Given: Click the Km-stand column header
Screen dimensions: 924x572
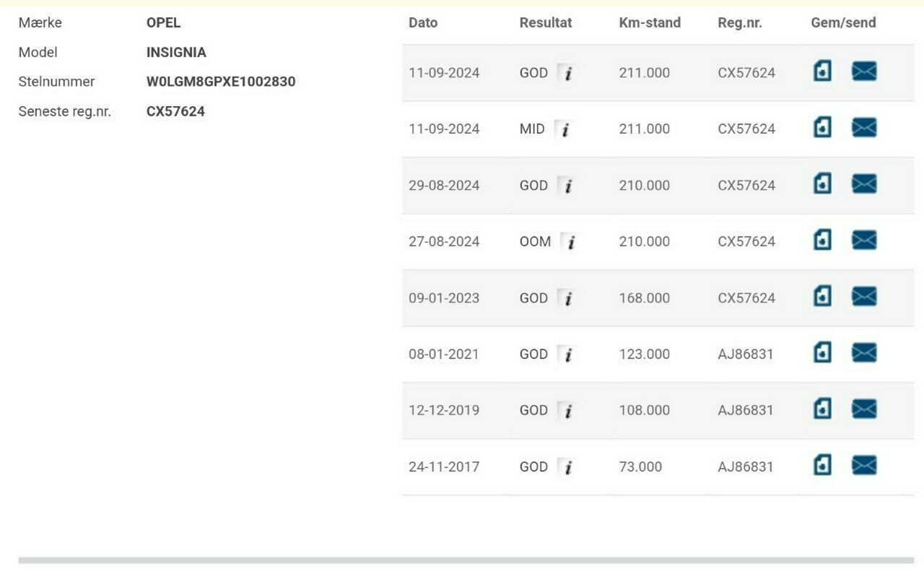Looking at the screenshot, I should tap(650, 22).
